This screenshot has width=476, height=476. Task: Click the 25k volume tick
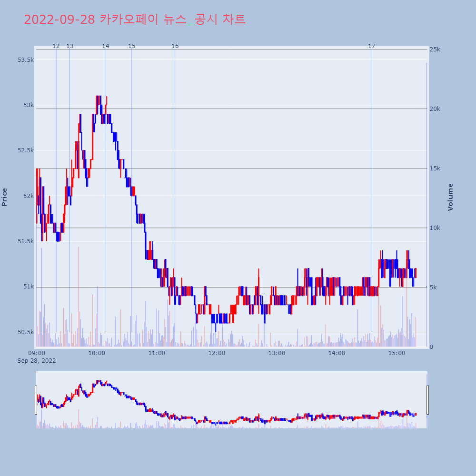click(x=435, y=50)
